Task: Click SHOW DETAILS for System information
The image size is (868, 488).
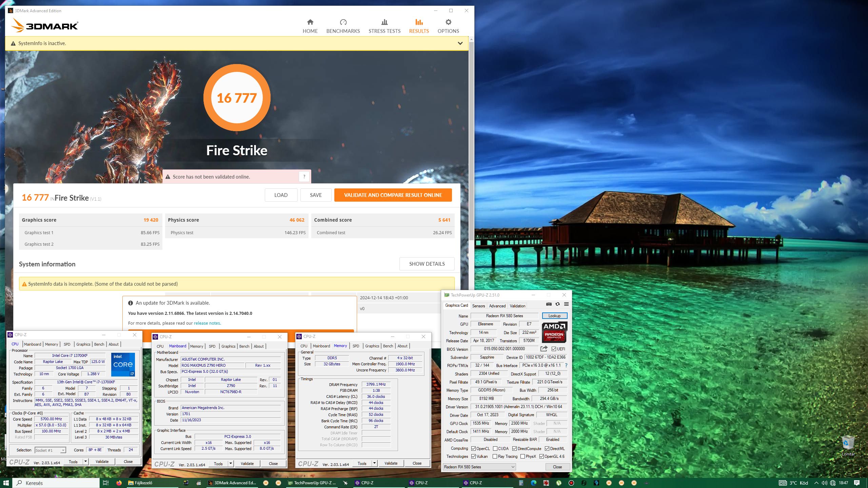Action: pos(427,264)
